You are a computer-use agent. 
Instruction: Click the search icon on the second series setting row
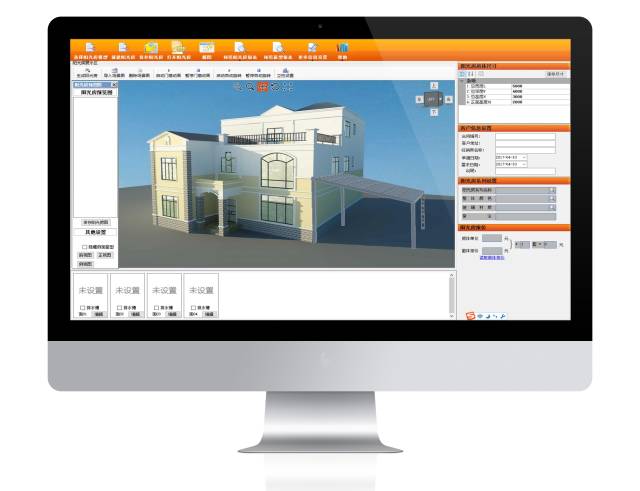(x=552, y=199)
